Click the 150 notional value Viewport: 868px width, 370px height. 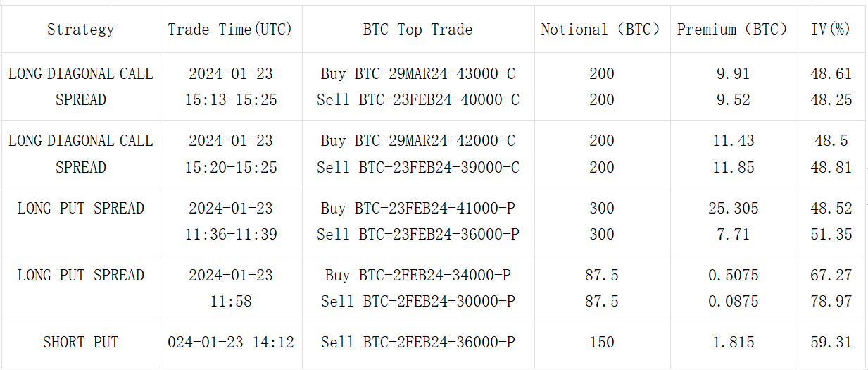point(601,343)
